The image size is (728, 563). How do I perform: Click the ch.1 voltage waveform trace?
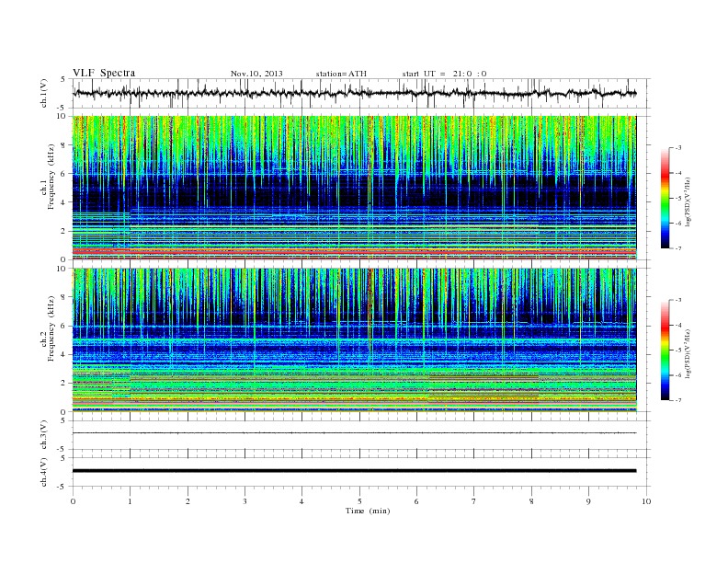pos(354,93)
